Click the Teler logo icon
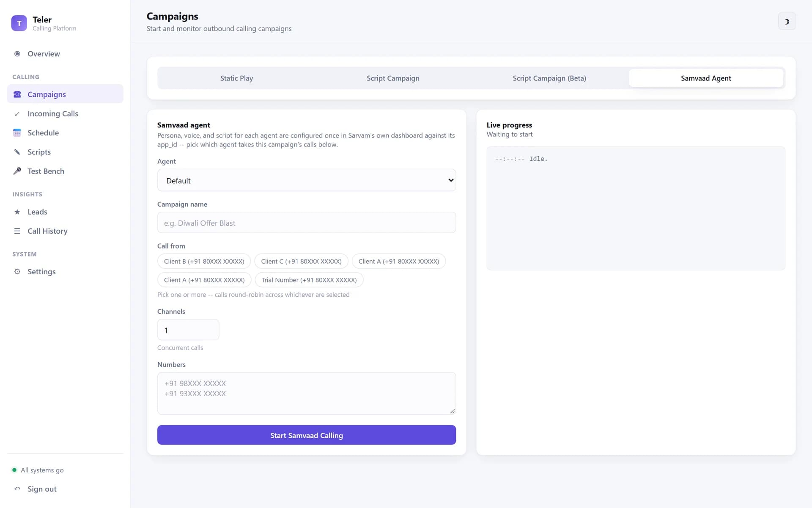Image resolution: width=812 pixels, height=508 pixels. coord(19,23)
